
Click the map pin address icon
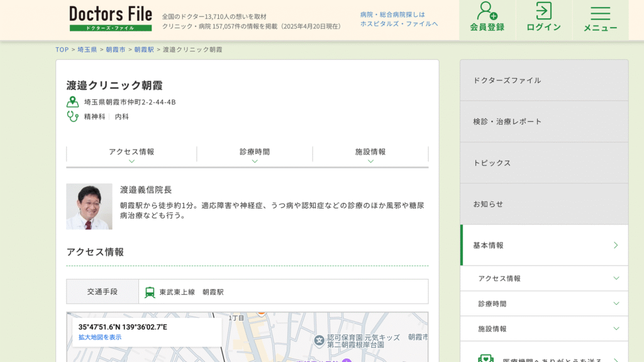(x=73, y=102)
